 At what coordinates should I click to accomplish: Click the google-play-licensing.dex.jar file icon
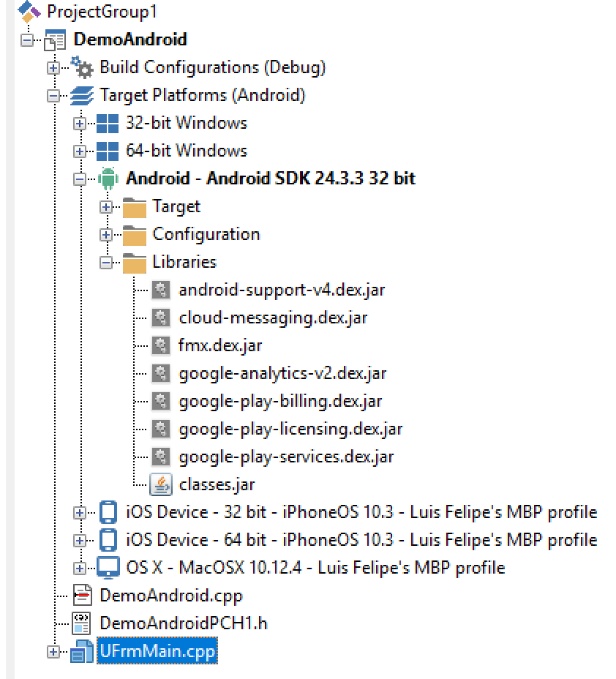tap(161, 429)
